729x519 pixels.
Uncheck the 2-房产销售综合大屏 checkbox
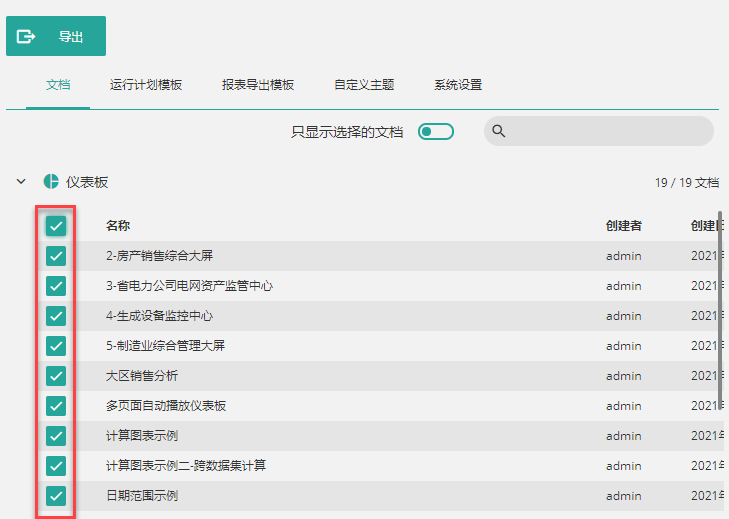click(x=56, y=256)
